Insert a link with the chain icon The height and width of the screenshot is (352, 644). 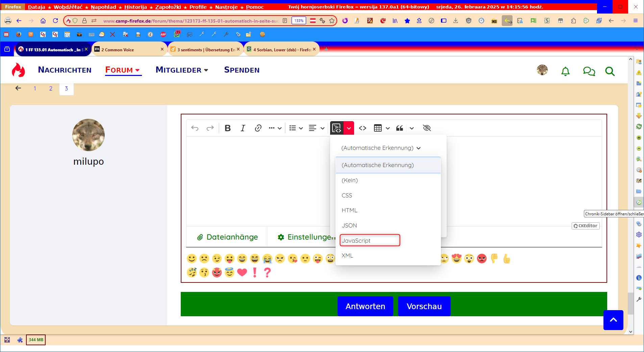(258, 128)
